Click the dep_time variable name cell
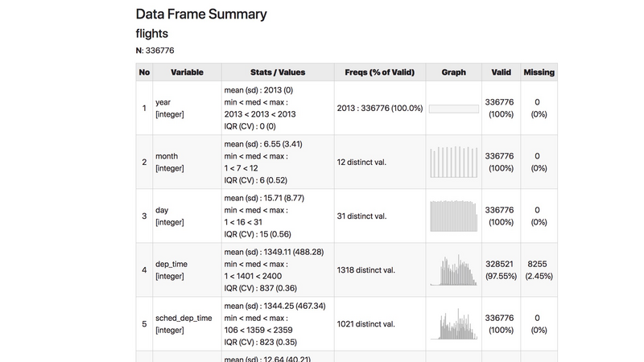The width and height of the screenshot is (644, 362). click(x=171, y=269)
